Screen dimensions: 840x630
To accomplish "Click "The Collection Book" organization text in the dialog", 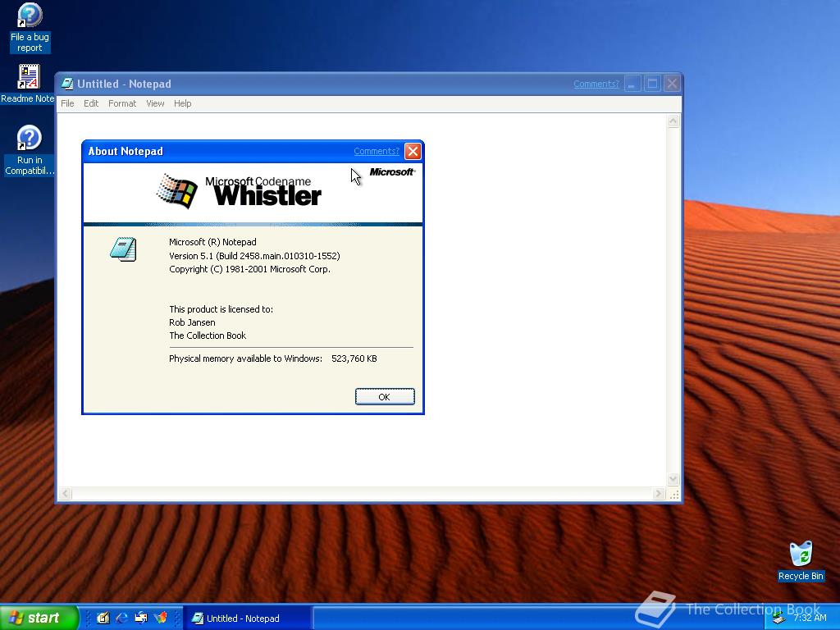I will 208,336.
